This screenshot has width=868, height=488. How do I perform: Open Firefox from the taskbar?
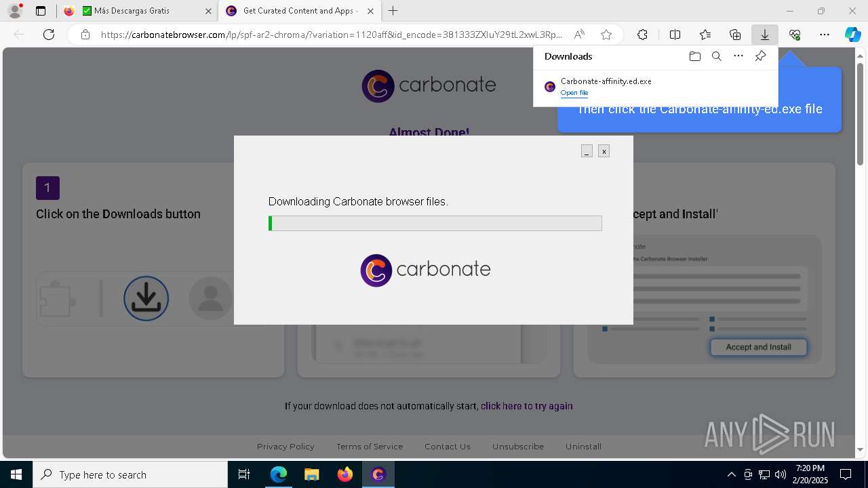pyautogui.click(x=344, y=474)
